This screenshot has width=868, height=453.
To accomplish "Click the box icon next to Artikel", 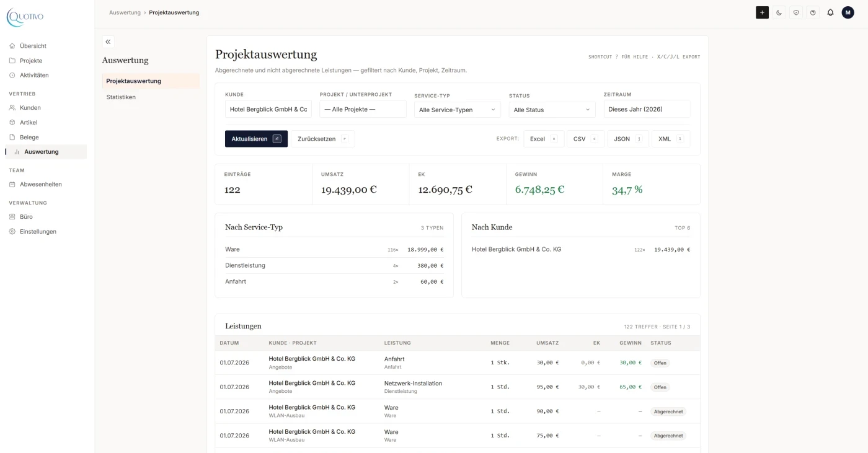I will [x=12, y=123].
